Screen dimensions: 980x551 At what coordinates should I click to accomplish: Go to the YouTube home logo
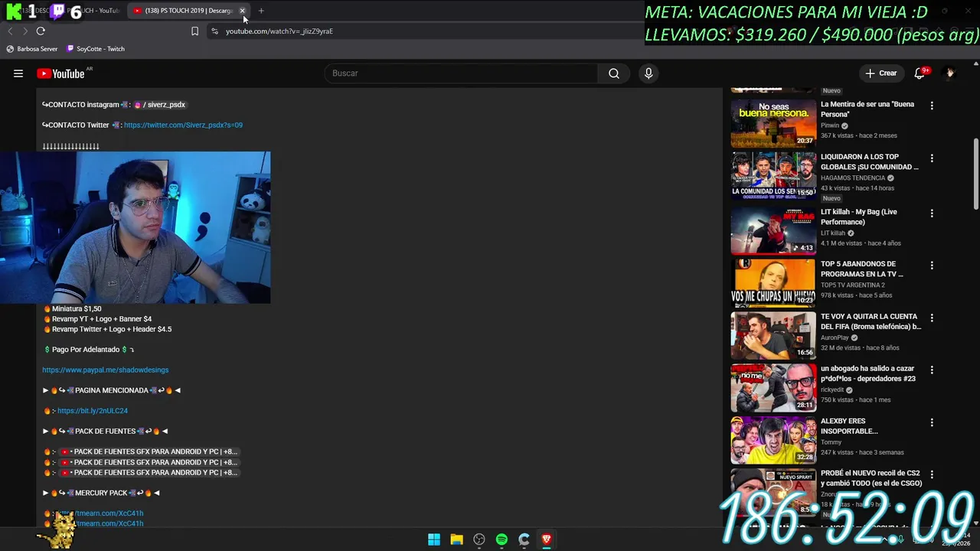60,73
